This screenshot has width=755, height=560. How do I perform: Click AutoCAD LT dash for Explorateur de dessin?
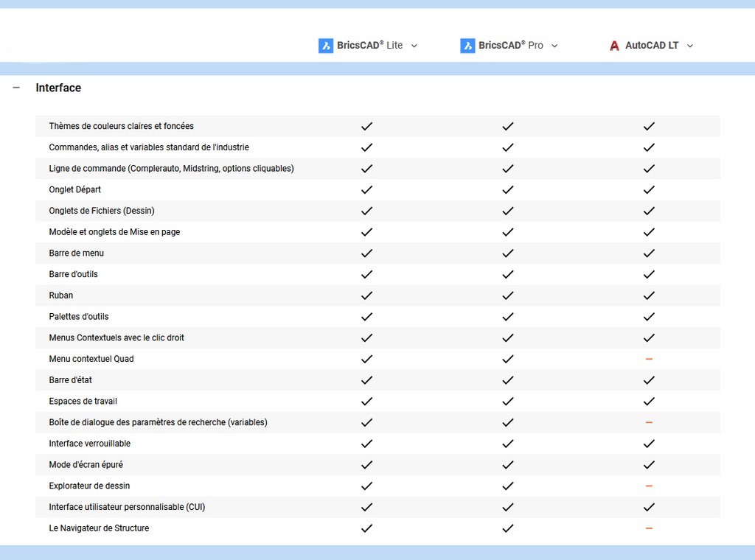[x=649, y=486]
